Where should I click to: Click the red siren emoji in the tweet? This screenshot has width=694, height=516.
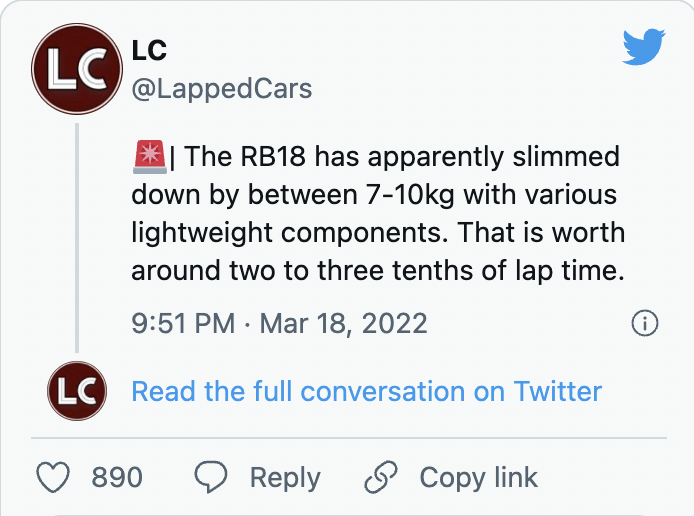pos(150,157)
